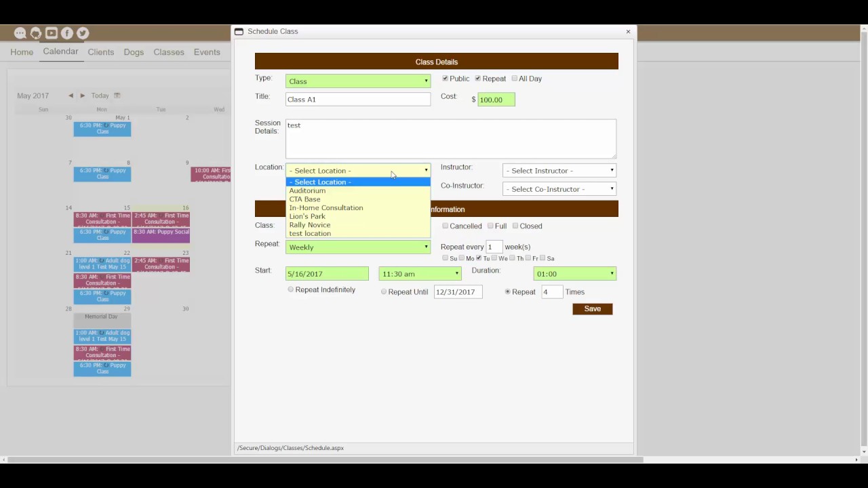Check the Cancelled checkbox

tap(446, 226)
